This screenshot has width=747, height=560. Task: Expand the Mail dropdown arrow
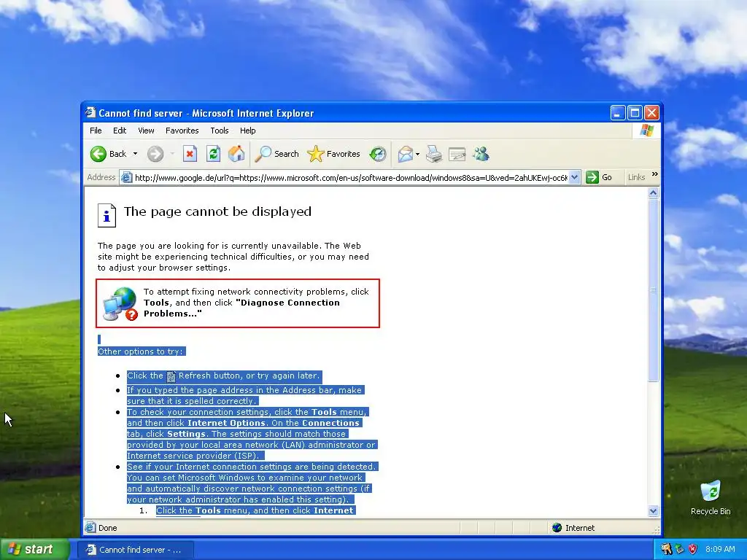[x=418, y=154]
